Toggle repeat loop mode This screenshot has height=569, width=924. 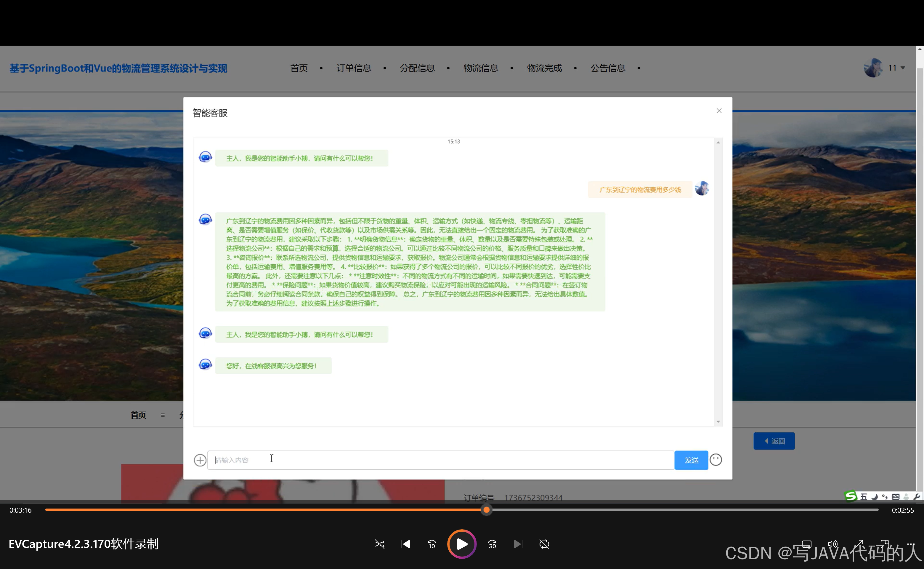click(544, 544)
